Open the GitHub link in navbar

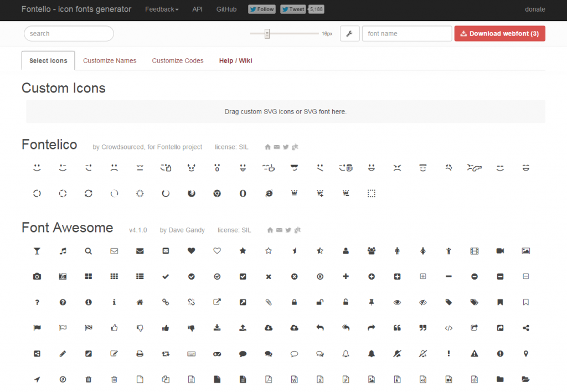(x=226, y=9)
